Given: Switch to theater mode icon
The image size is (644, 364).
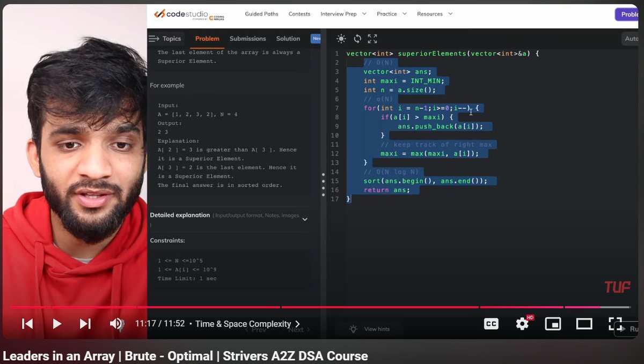Looking at the screenshot, I should click(584, 323).
